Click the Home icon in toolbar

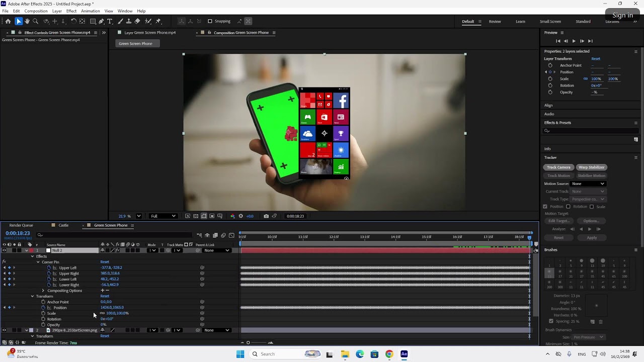click(8, 21)
